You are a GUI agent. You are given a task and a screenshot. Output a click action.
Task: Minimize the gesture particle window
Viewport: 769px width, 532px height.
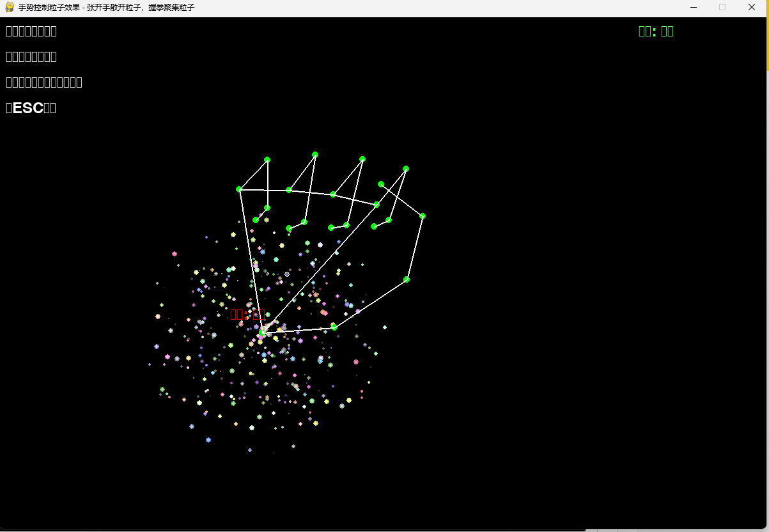pos(694,8)
